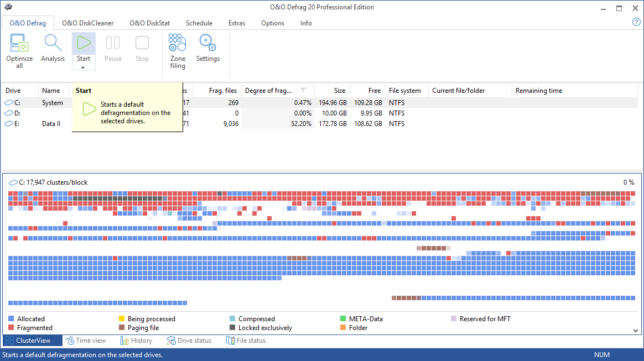Click Current file/folder column header

tap(470, 91)
